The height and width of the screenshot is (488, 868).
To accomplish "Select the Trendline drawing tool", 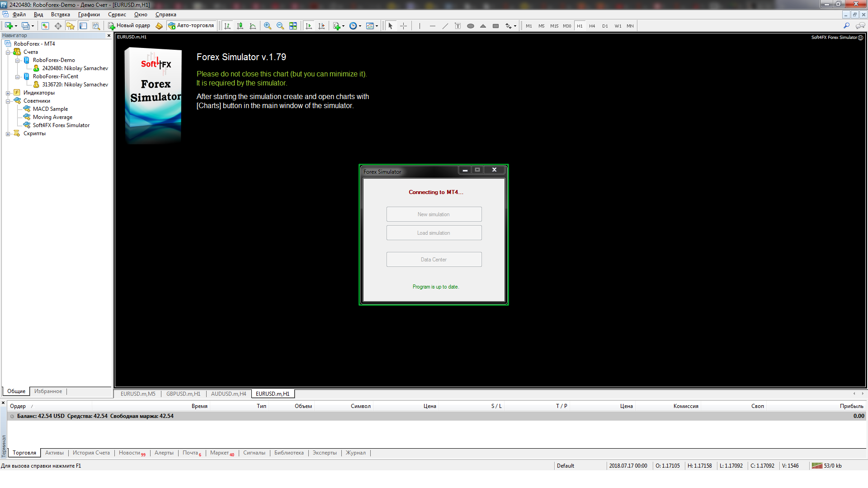I will click(x=445, y=26).
